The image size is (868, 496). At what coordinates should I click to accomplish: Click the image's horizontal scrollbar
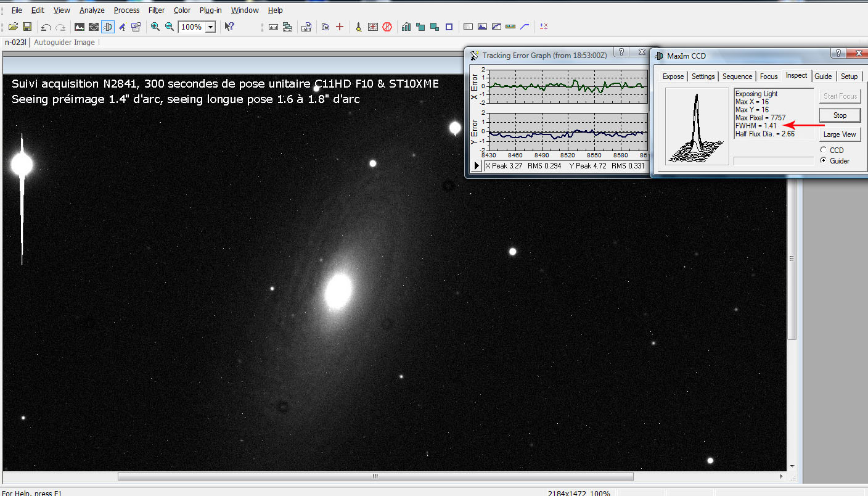(x=375, y=477)
